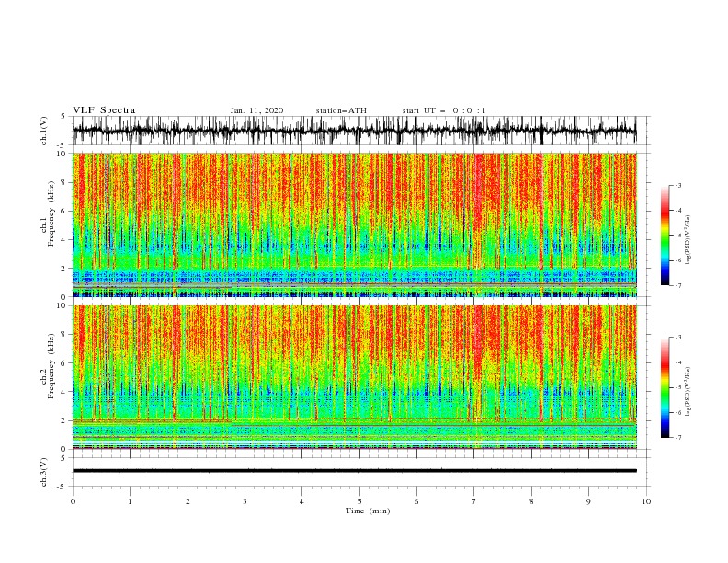
Task: Click the "2" label on the Time axis
Action: [188, 501]
